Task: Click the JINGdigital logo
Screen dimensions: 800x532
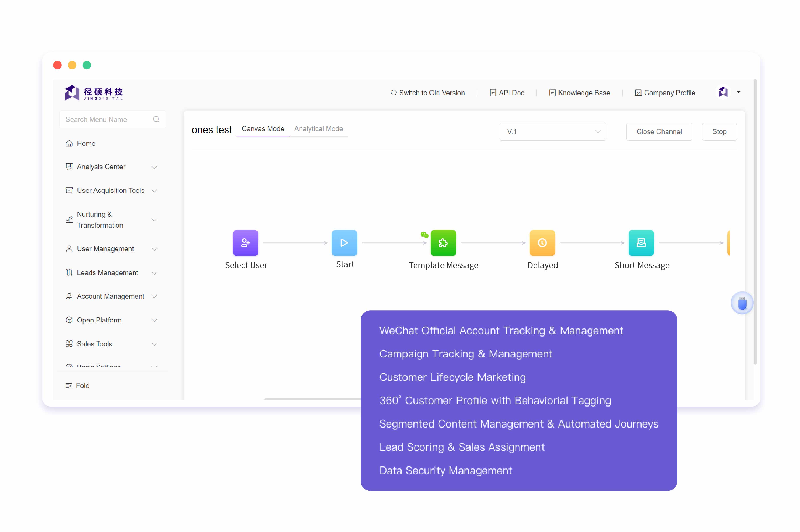Action: pyautogui.click(x=94, y=93)
